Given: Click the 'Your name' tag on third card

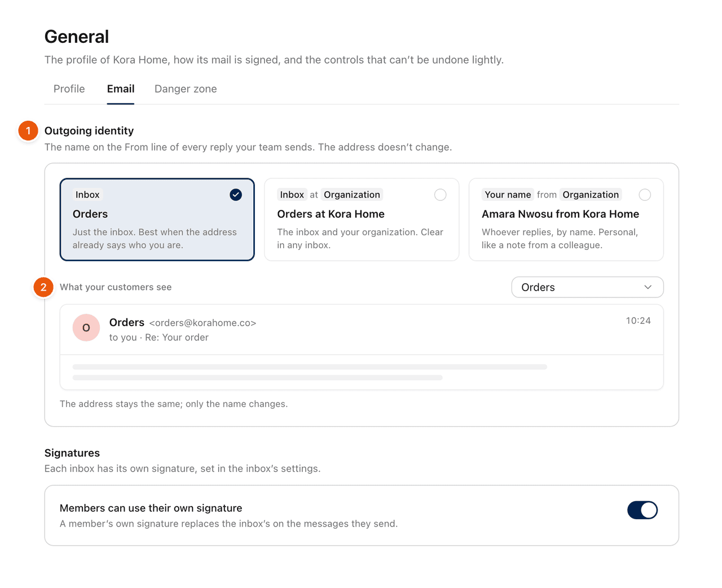Looking at the screenshot, I should pyautogui.click(x=508, y=195).
